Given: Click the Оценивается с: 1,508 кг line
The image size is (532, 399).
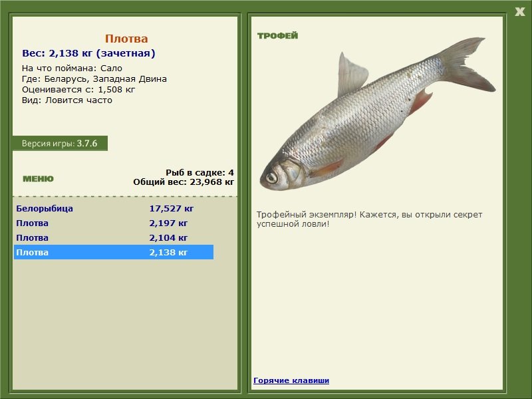Looking at the screenshot, I should [78, 89].
